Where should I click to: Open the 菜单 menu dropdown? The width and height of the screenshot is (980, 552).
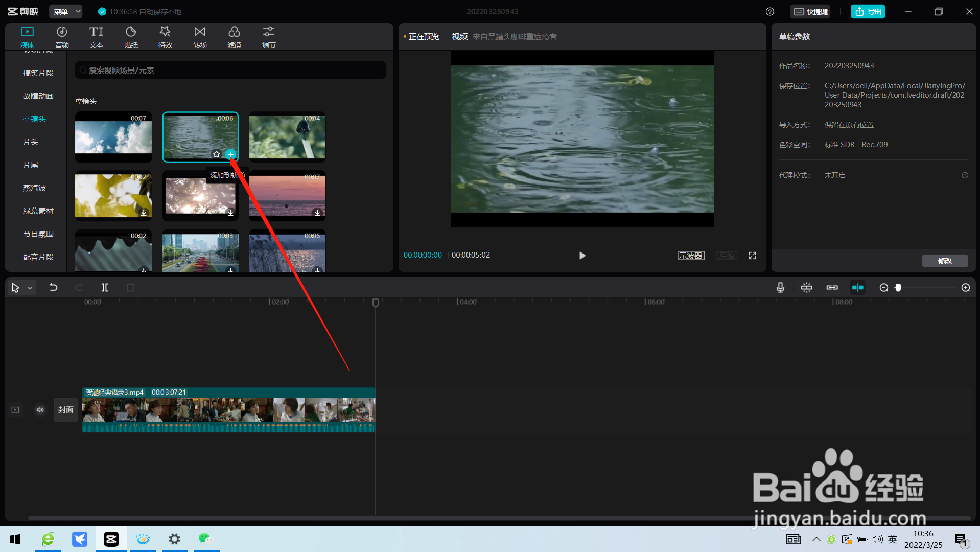pyautogui.click(x=66, y=11)
